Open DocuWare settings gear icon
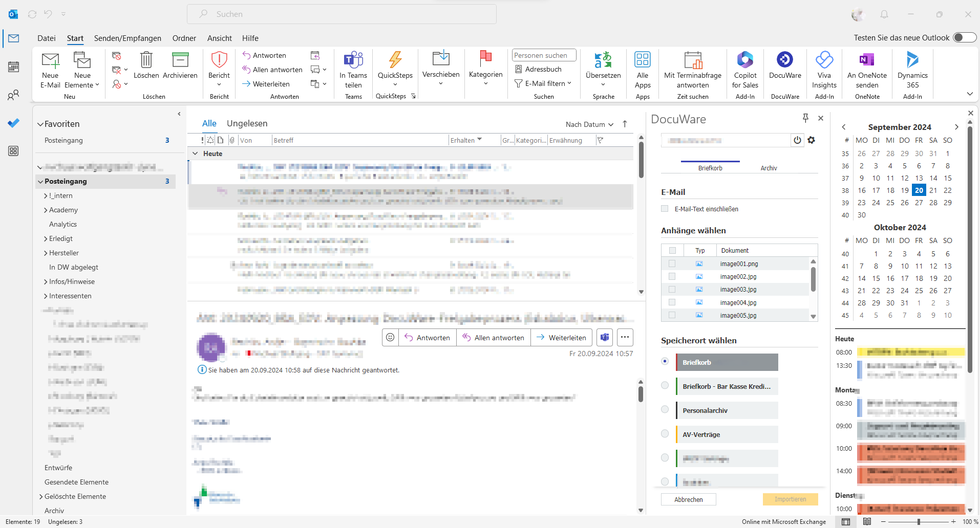Screen dimensions: 980x528 [812, 140]
